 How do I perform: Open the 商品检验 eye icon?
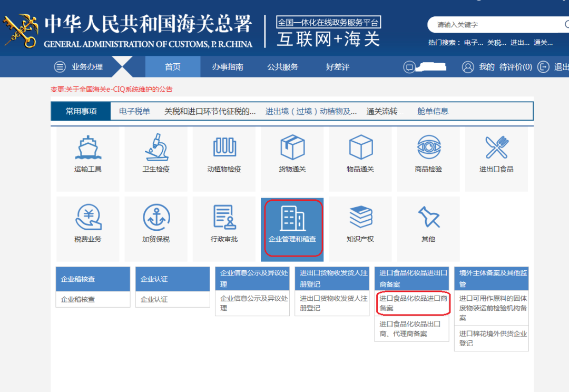[x=429, y=147]
